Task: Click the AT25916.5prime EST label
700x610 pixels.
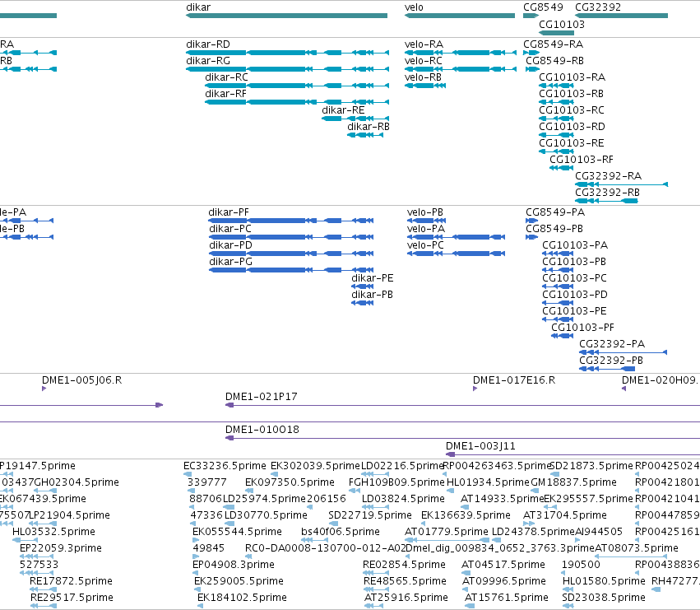Action: (406, 598)
